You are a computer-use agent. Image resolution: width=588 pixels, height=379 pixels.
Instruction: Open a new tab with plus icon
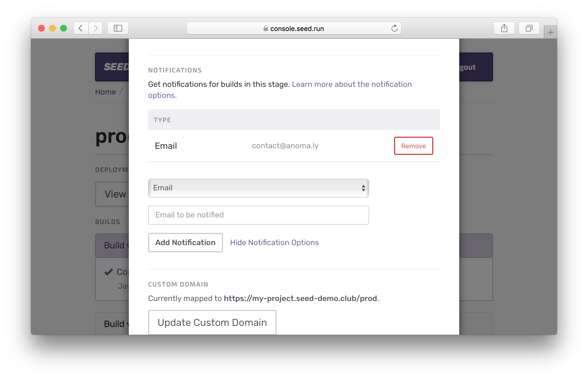pos(550,32)
